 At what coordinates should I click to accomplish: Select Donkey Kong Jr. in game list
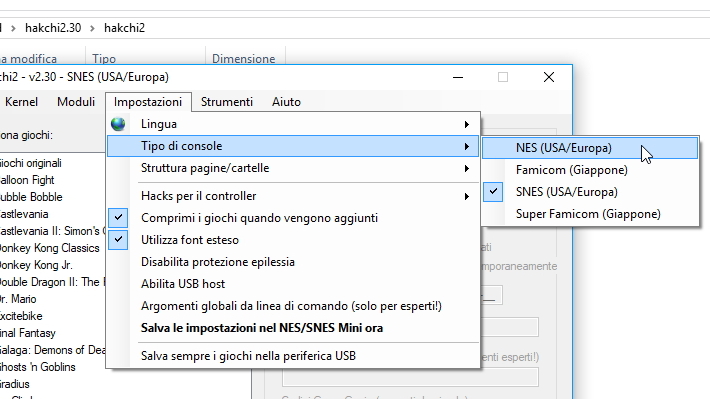tap(36, 265)
